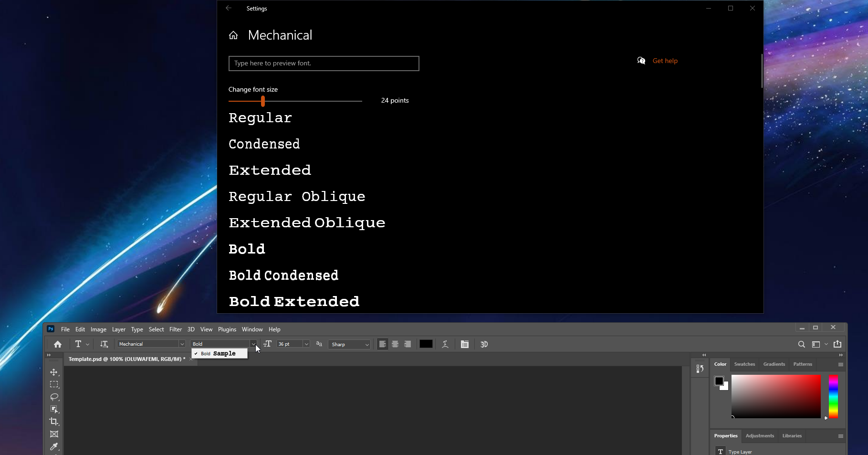
Task: Select the Move tool
Action: pos(54,372)
